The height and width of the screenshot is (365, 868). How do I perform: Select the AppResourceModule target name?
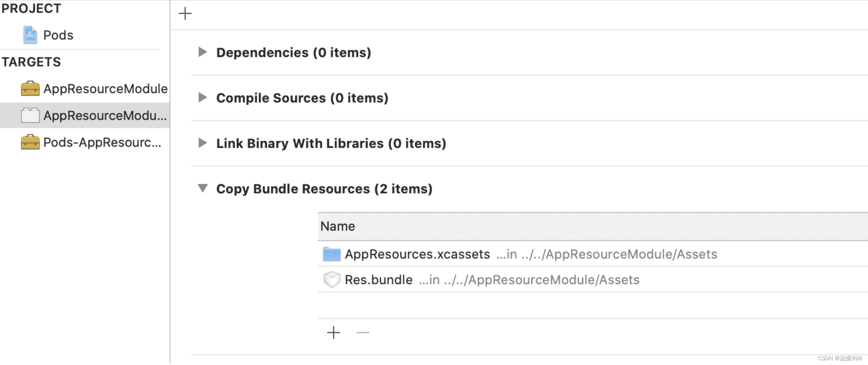105,88
